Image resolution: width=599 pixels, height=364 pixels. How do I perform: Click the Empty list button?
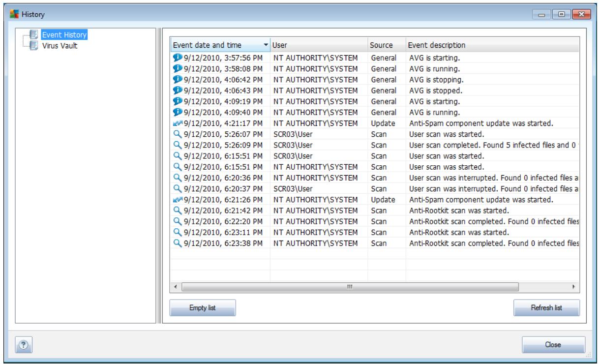pos(203,307)
